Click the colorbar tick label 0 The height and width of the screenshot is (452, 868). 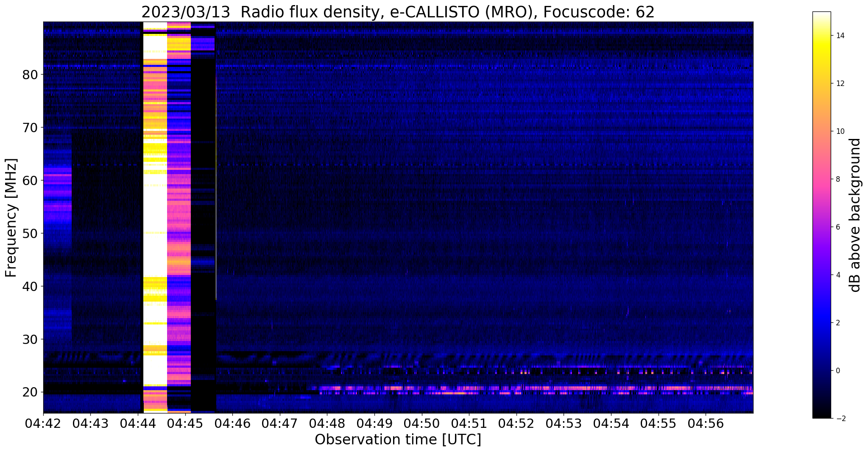837,371
